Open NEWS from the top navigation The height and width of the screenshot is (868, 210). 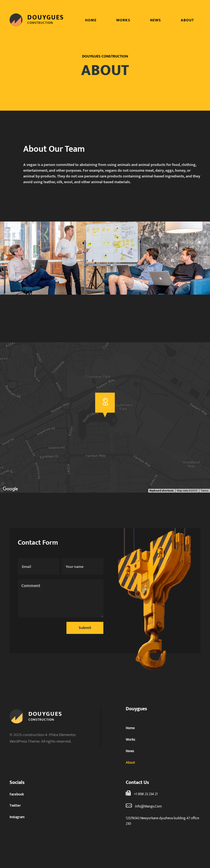point(155,20)
